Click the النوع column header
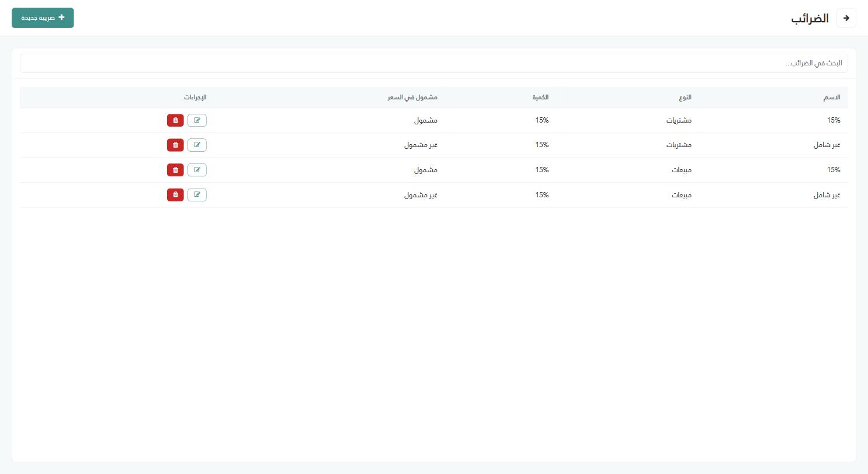This screenshot has width=868, height=474. pyautogui.click(x=685, y=97)
